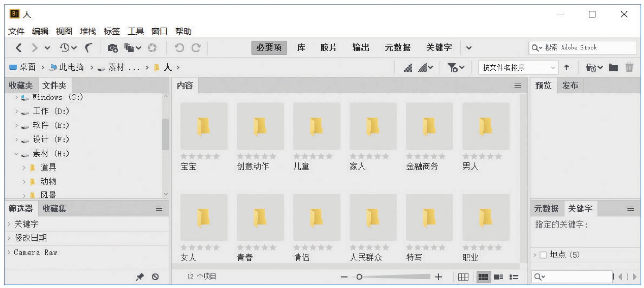This screenshot has width=644, height=288.
Task: Check the 地点 (5) keyword checkbox
Action: (x=543, y=255)
